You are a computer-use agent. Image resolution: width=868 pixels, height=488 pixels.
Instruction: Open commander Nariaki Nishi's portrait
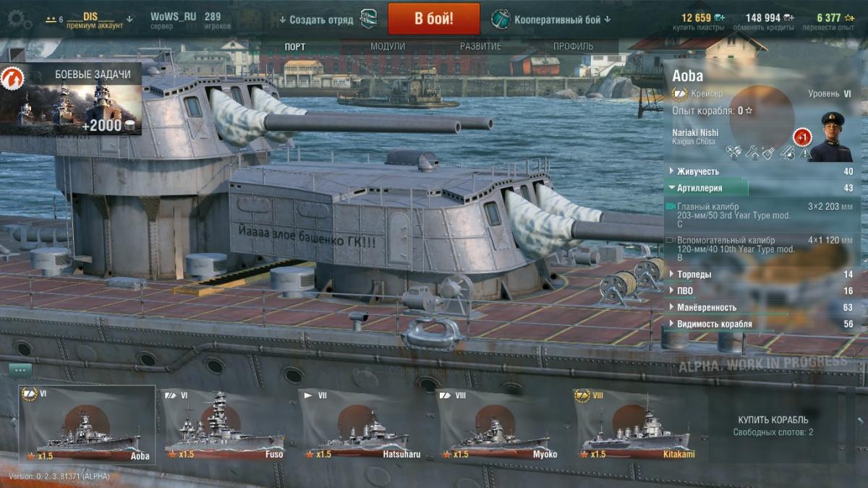point(830,137)
